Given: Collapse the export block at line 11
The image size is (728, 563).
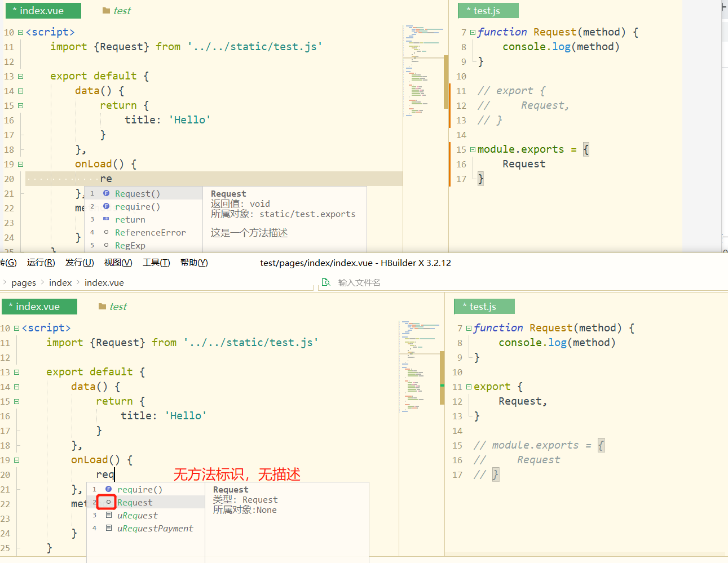Looking at the screenshot, I should pos(469,387).
